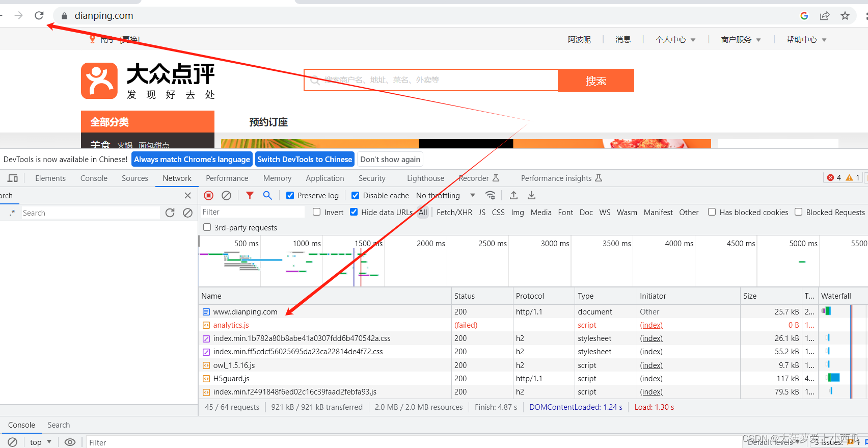Stop recording network log
This screenshot has width=868, height=448.
(209, 195)
